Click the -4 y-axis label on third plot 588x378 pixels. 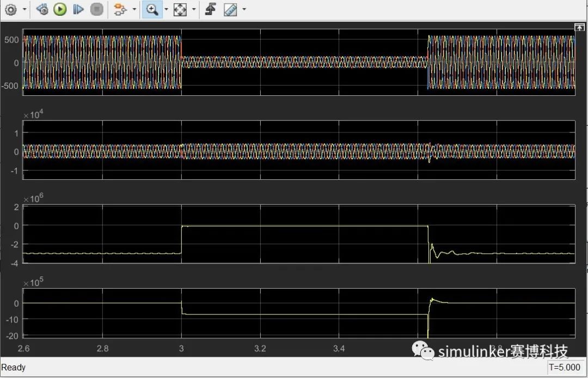click(15, 263)
